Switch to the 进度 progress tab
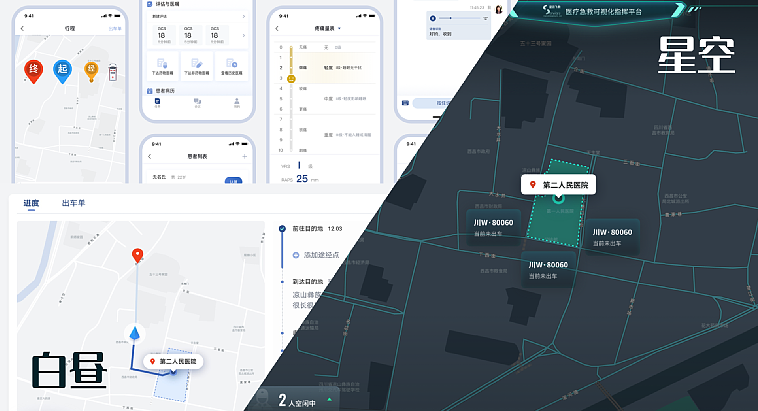The height and width of the screenshot is (411, 758). (31, 203)
